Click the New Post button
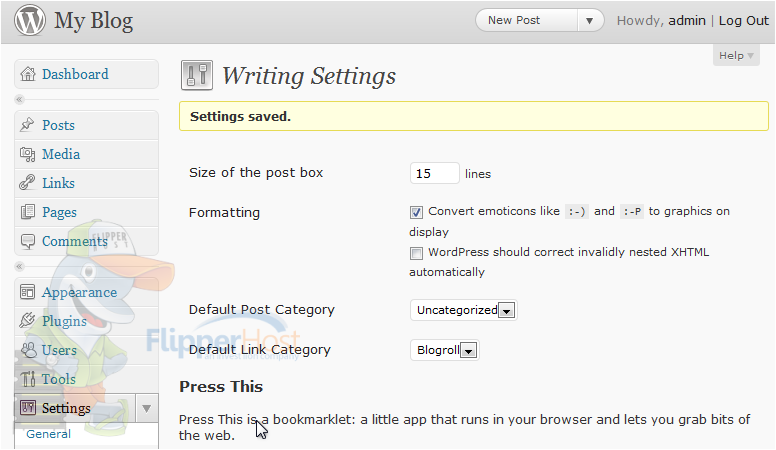 point(527,21)
